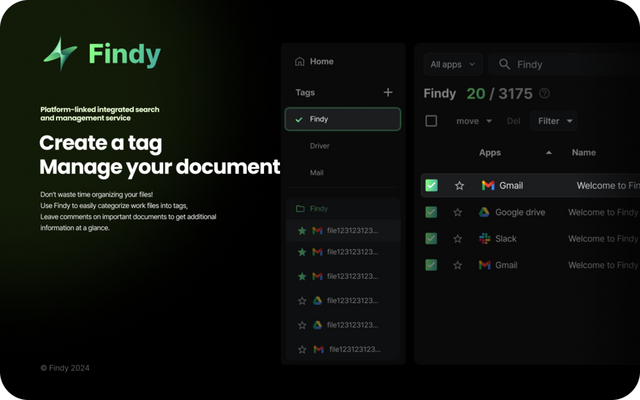Select the Mail tag
The width and height of the screenshot is (640, 400).
coord(316,173)
